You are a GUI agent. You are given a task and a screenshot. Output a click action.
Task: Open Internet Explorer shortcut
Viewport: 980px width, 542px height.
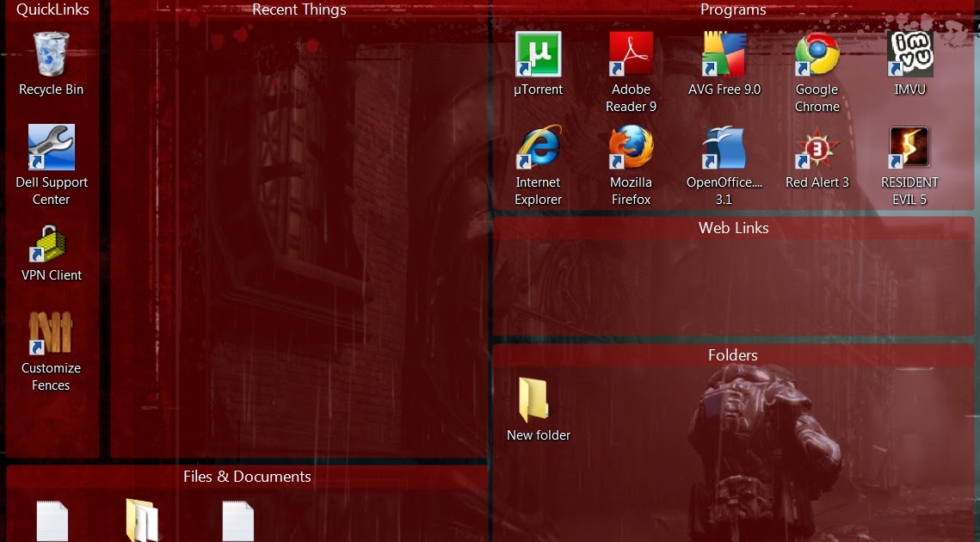[538, 147]
